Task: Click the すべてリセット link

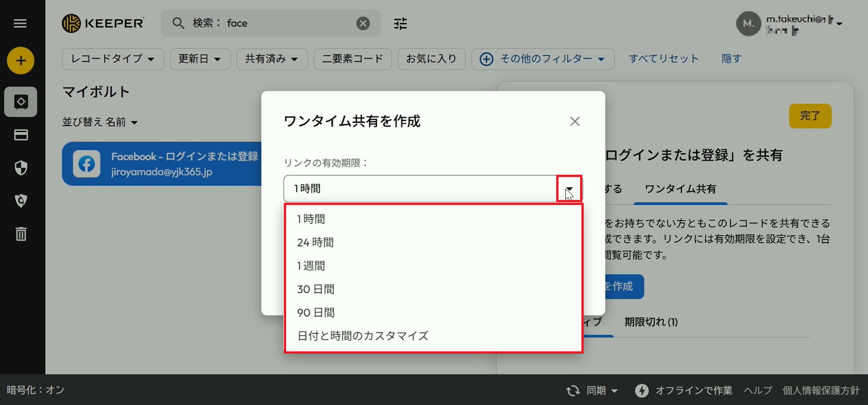Action: [x=663, y=59]
